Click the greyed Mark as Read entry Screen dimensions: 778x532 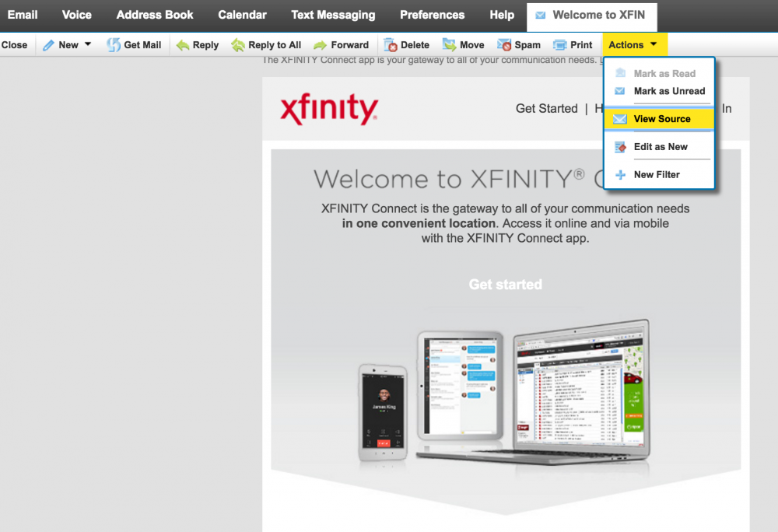pos(659,73)
